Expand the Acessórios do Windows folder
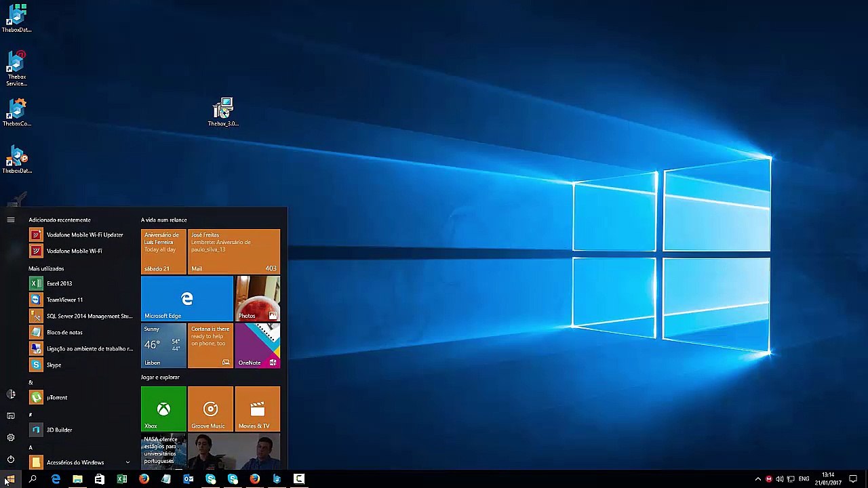 point(82,462)
